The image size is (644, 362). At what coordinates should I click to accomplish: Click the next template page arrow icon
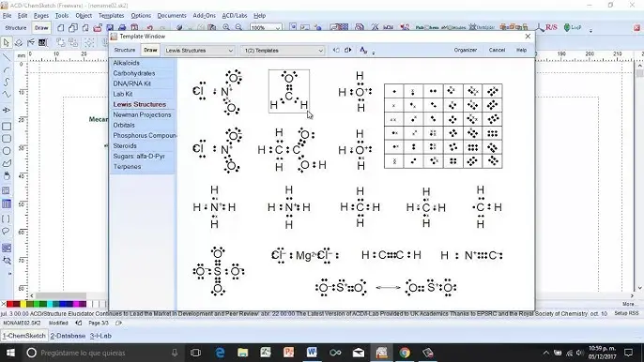click(x=348, y=50)
